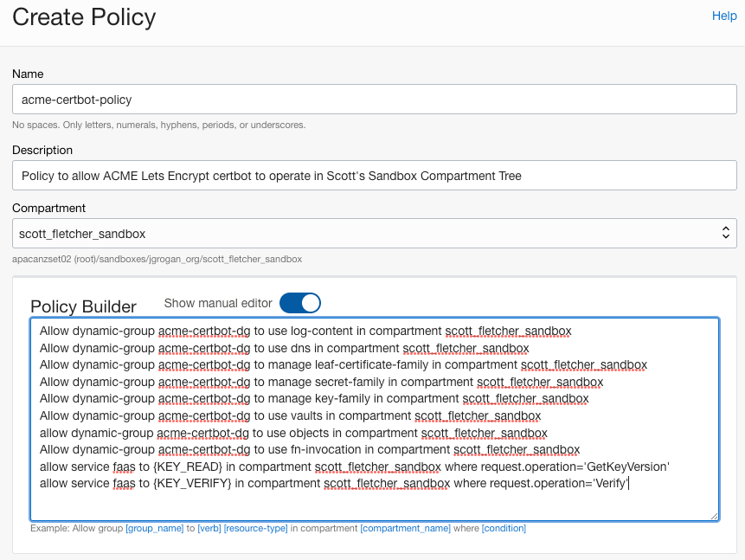This screenshot has width=745, height=560.
Task: Click the key-family policy statement
Action: tap(314, 399)
